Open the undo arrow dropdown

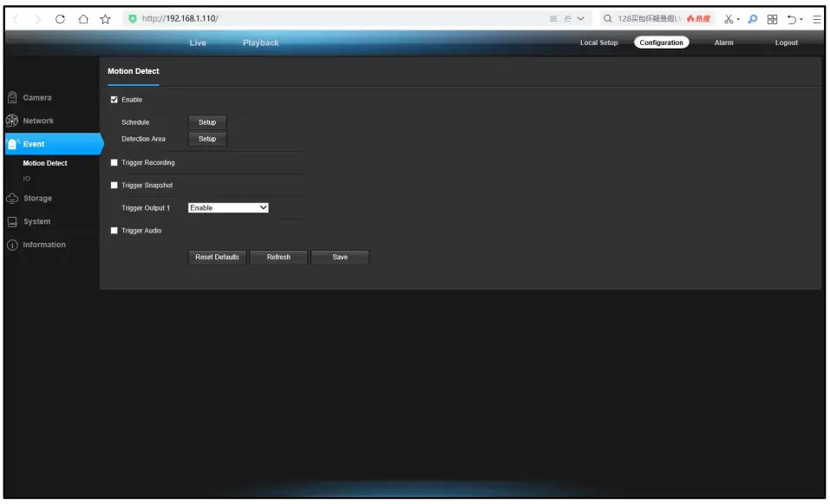[x=801, y=20]
